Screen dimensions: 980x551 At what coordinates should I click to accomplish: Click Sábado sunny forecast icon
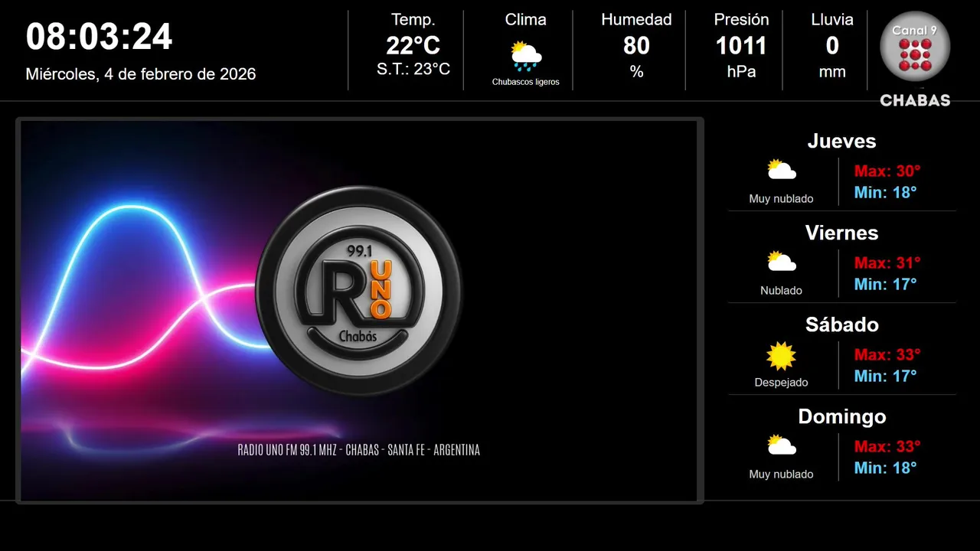pos(782,356)
